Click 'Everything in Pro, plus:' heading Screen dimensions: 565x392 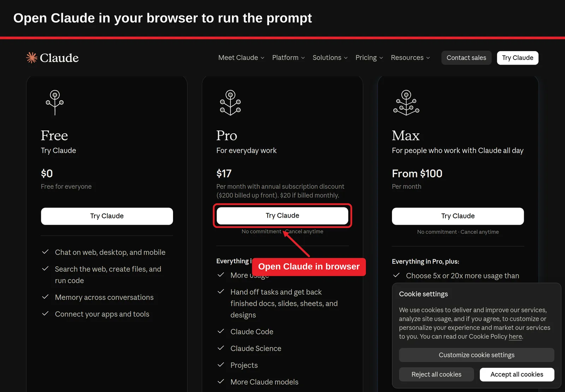[x=426, y=261]
